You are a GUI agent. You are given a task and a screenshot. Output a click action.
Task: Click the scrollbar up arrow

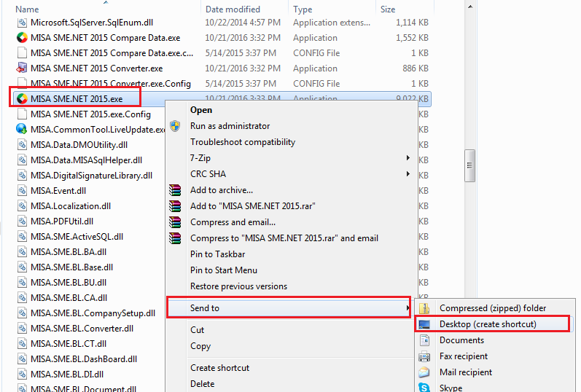(x=470, y=7)
